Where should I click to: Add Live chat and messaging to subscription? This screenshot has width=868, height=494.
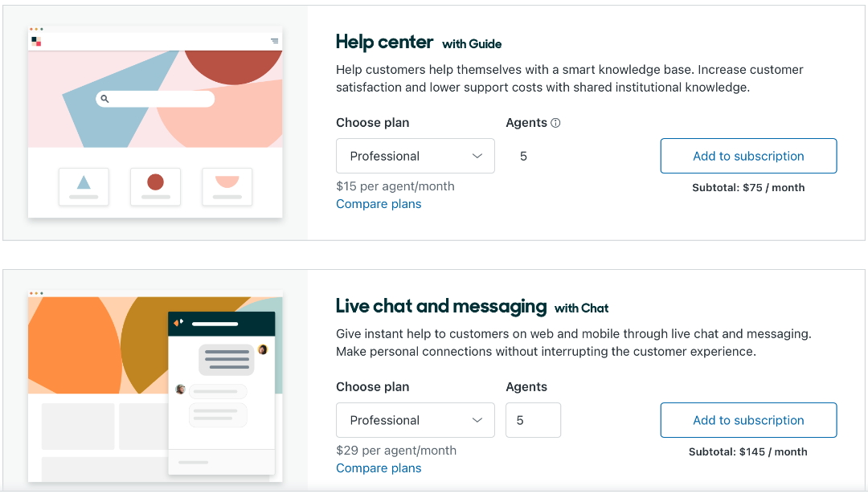click(748, 420)
